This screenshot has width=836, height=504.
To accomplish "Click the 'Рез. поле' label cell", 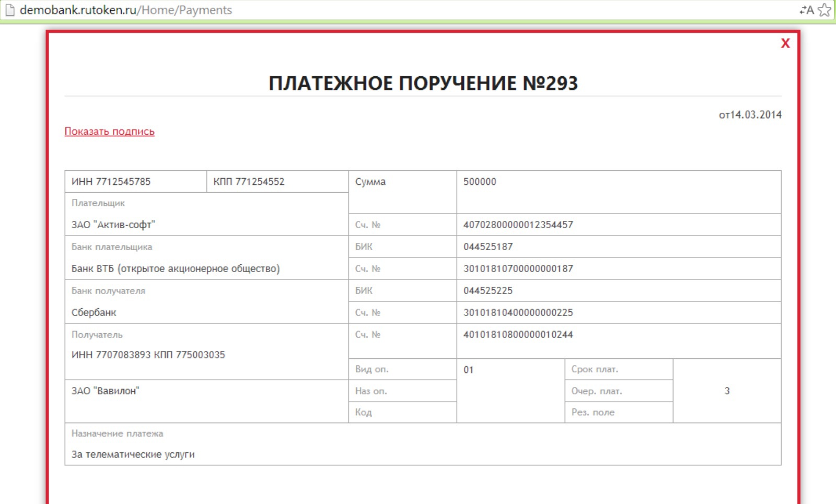I will coord(619,412).
